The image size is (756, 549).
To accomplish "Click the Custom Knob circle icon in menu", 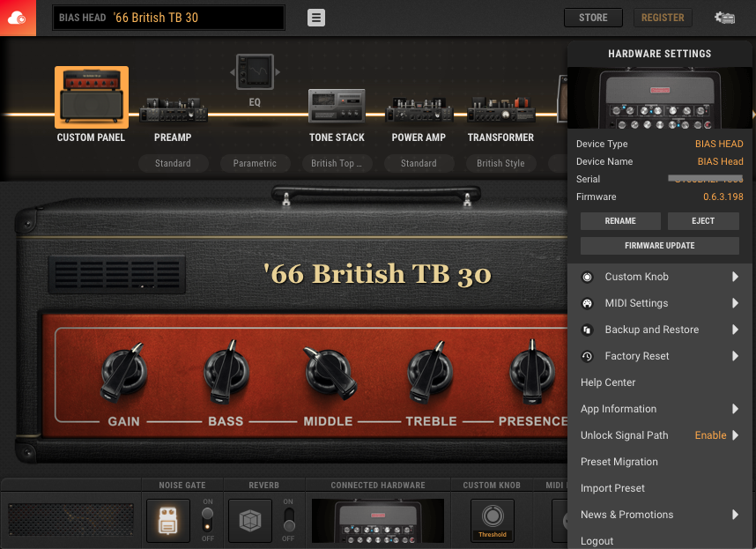I will (587, 278).
